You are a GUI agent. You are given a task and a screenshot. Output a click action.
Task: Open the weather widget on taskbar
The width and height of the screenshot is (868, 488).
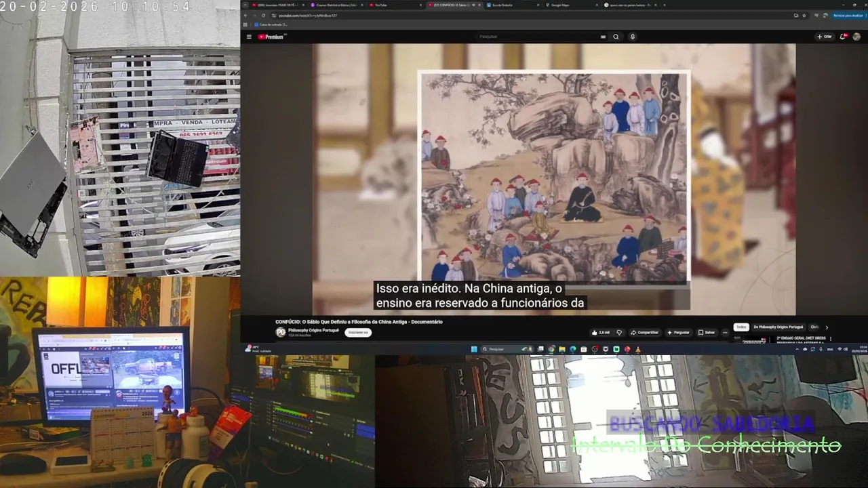(x=257, y=348)
